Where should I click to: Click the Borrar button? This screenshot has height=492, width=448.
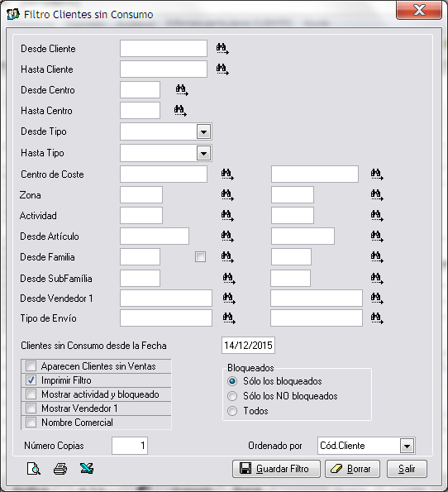coord(352,469)
